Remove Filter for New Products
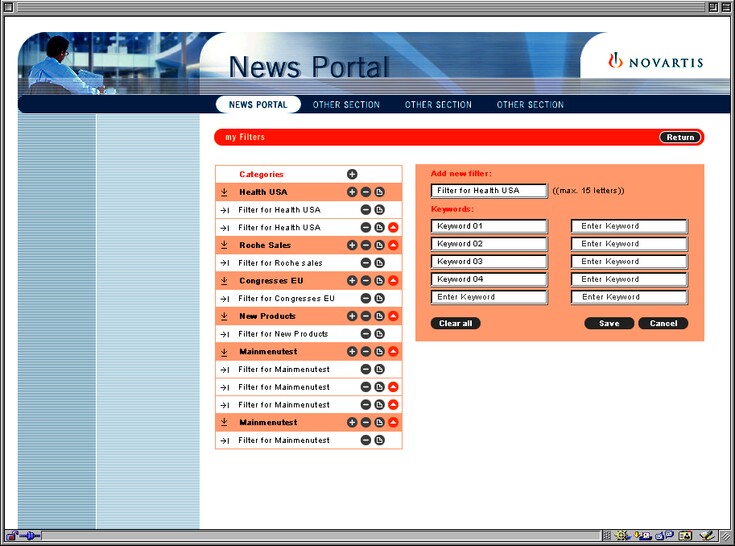The height and width of the screenshot is (546, 735). 366,334
